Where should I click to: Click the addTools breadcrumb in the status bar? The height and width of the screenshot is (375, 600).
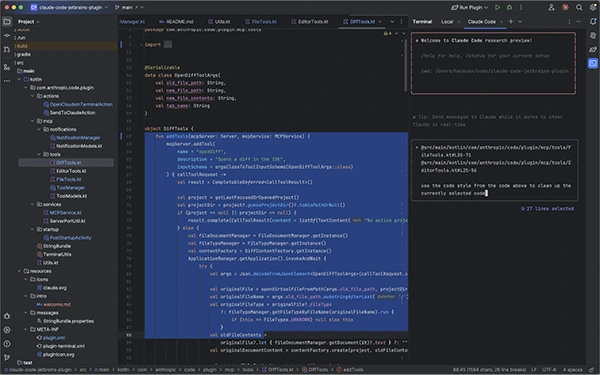(350, 370)
